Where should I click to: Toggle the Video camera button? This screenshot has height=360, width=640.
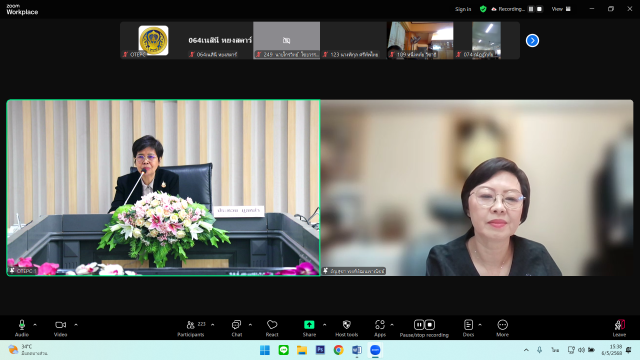(60, 328)
